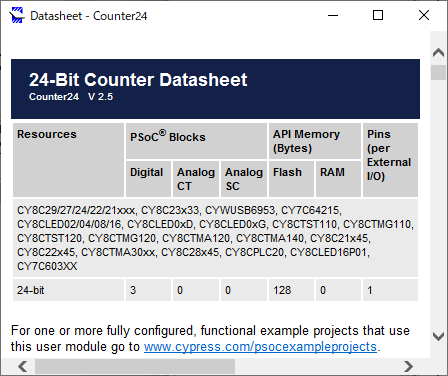Select the Analog CT column header

click(196, 179)
